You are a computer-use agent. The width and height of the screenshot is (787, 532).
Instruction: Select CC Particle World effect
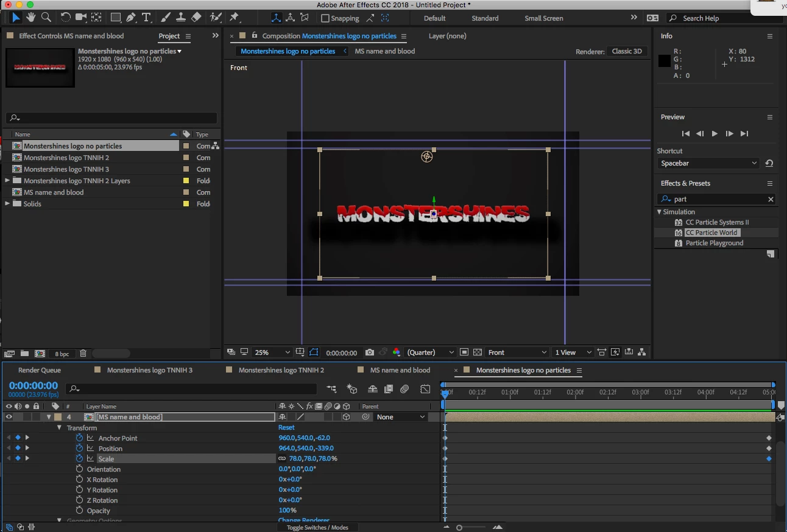711,233
